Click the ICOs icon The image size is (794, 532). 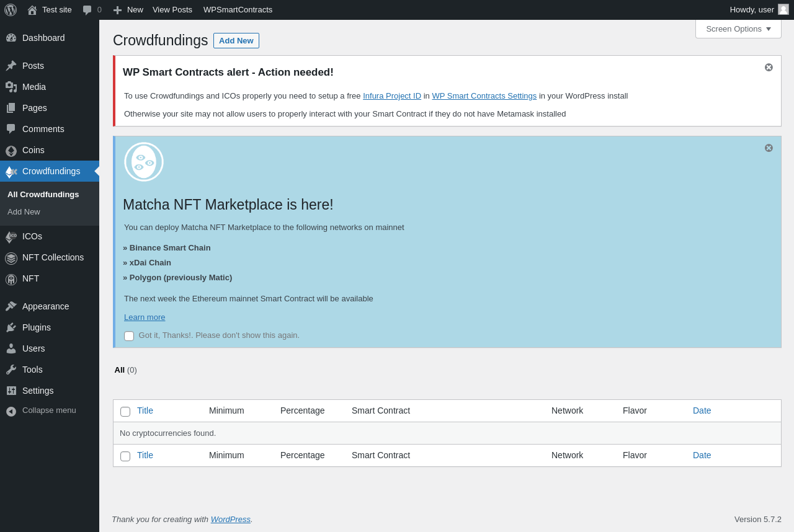[x=11, y=236]
